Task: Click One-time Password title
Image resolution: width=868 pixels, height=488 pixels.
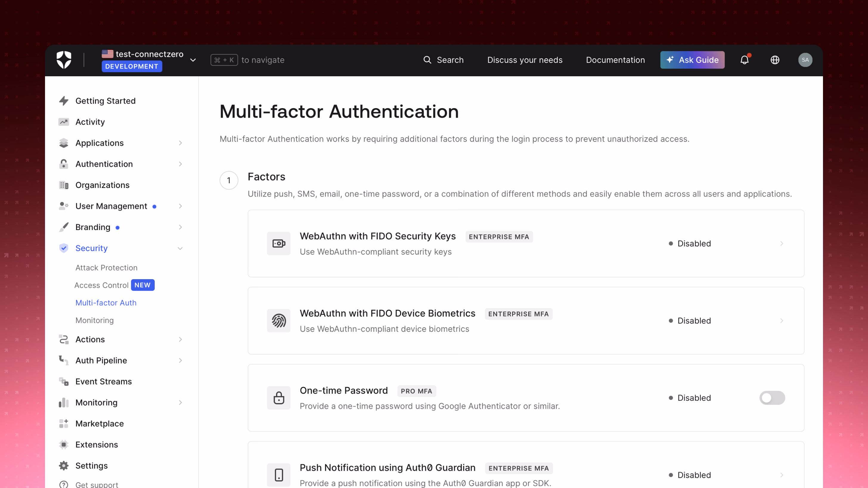Action: (344, 390)
